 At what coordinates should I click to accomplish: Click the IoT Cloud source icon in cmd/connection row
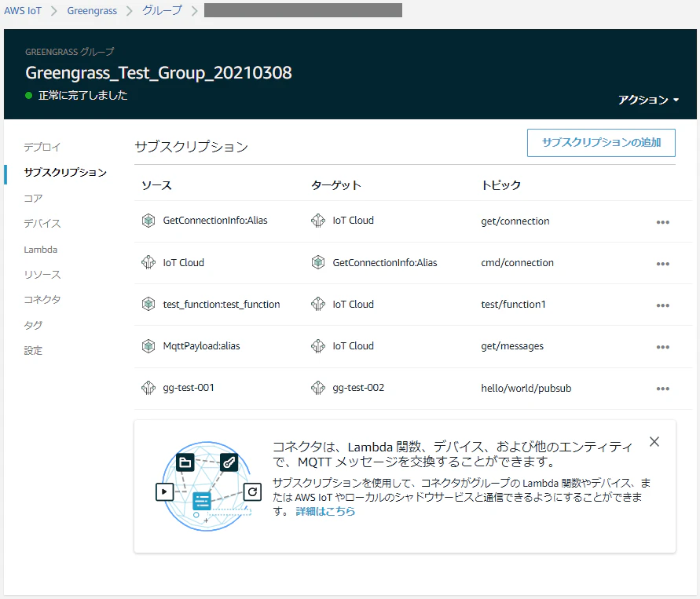[148, 262]
